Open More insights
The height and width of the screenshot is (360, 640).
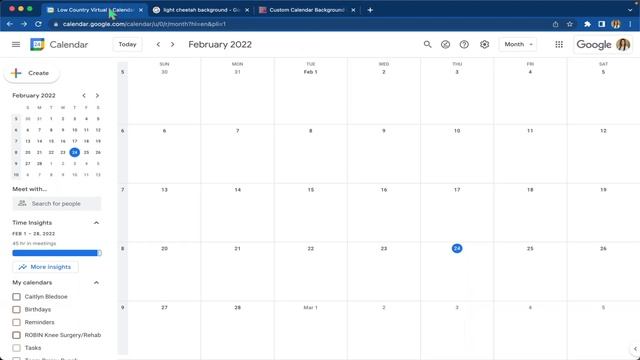(45, 267)
